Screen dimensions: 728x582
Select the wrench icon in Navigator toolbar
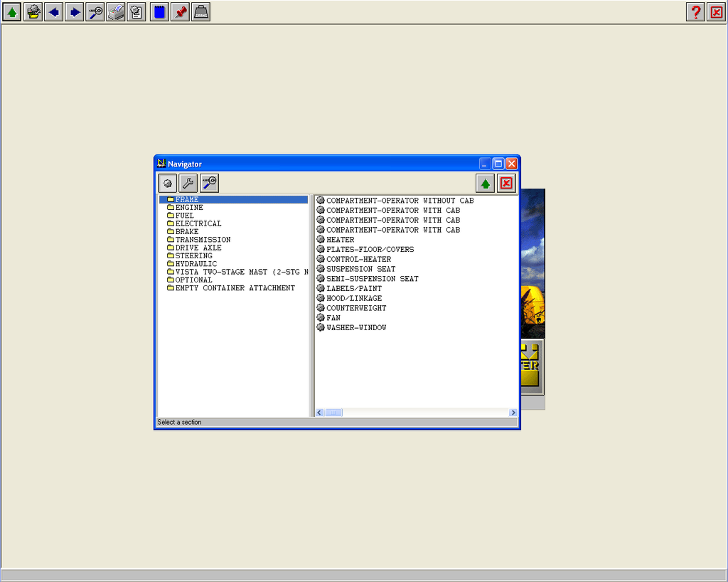(188, 184)
